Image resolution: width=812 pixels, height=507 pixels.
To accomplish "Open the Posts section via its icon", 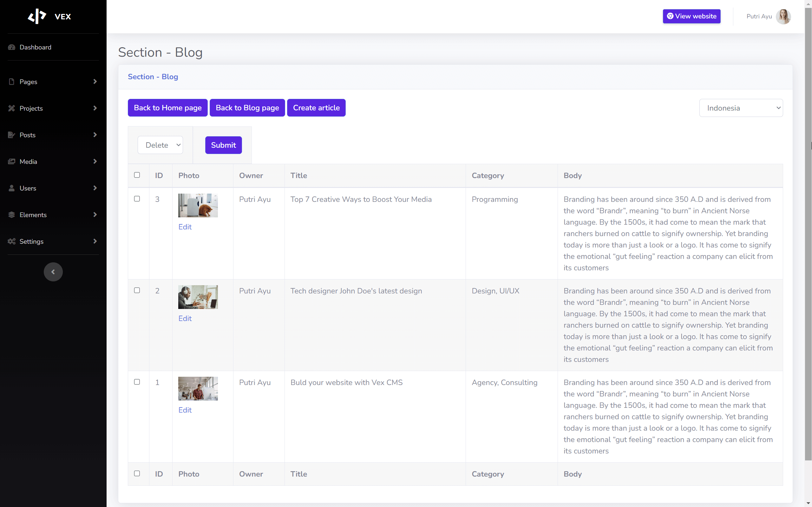I will tap(11, 135).
